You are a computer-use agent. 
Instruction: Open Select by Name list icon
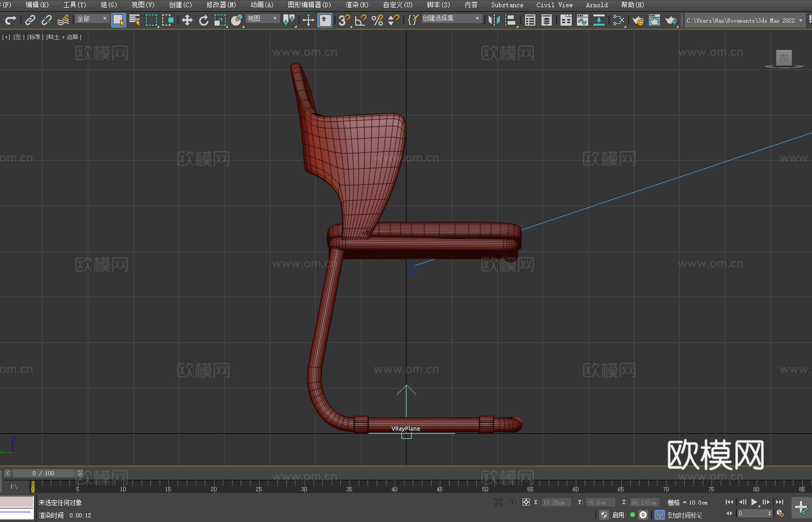click(x=135, y=20)
